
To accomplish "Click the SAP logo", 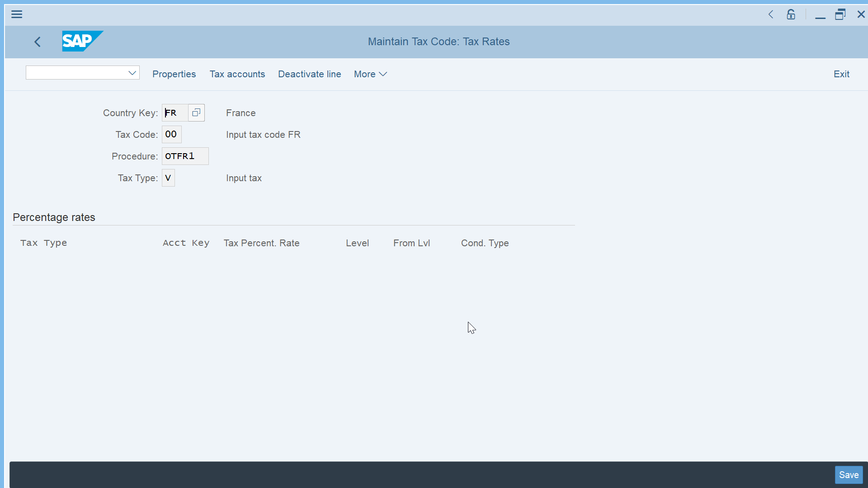I will pyautogui.click(x=83, y=41).
